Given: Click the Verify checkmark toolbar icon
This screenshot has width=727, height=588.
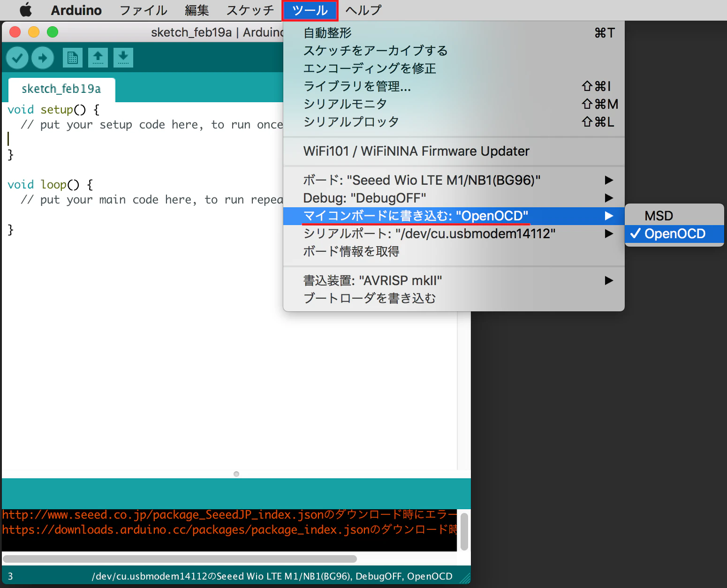Looking at the screenshot, I should coord(17,58).
